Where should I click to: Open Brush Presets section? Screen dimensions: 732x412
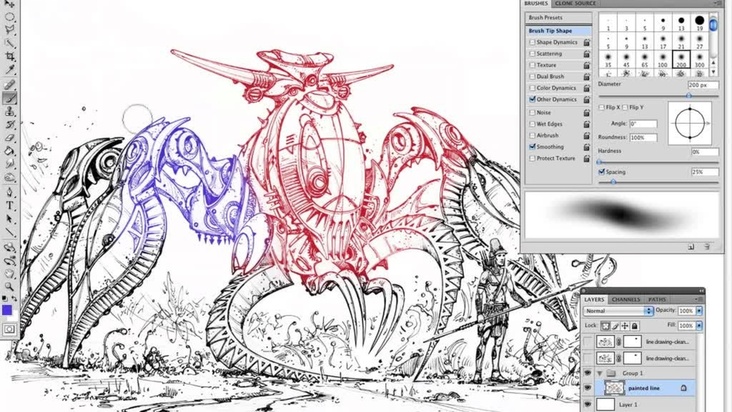tap(559, 18)
